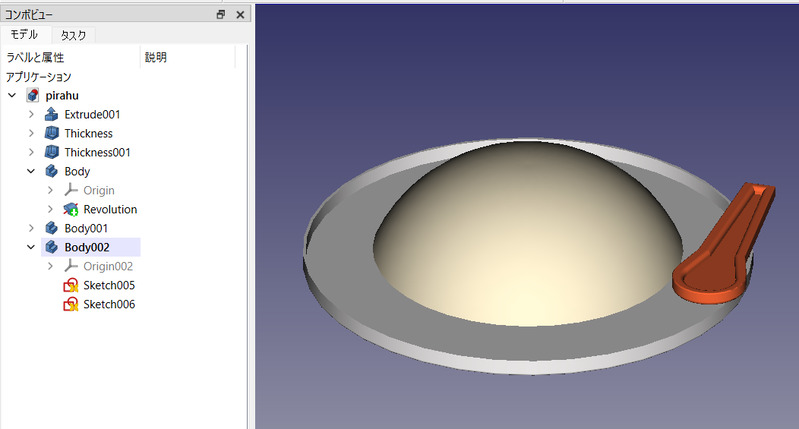Click the Body item icon

(x=51, y=171)
